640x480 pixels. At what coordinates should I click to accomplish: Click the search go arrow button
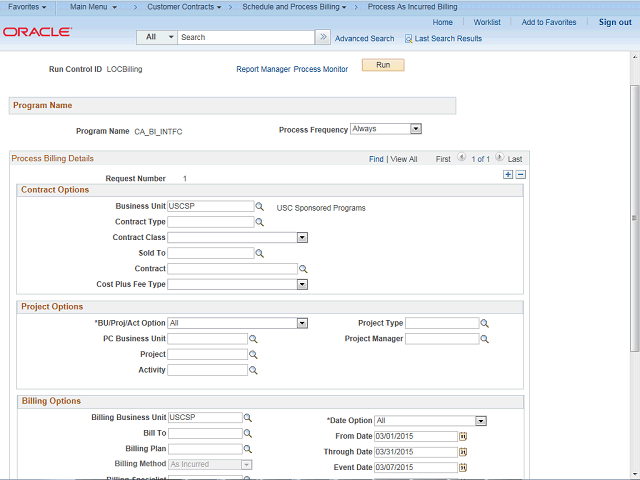323,37
